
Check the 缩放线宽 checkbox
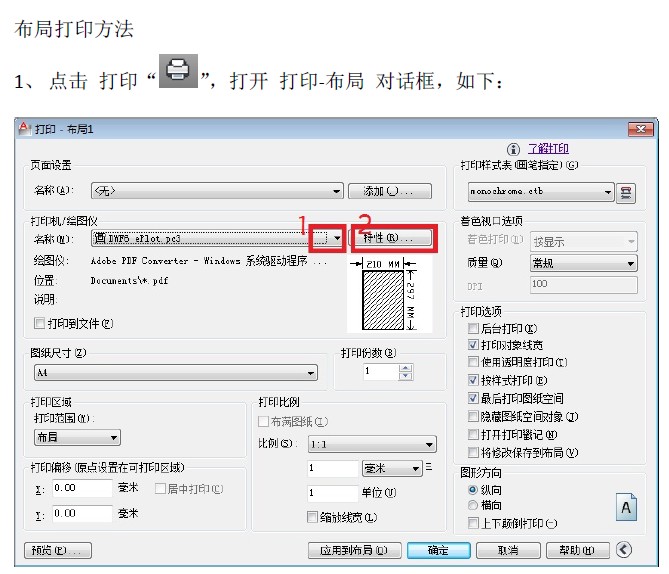[x=312, y=517]
